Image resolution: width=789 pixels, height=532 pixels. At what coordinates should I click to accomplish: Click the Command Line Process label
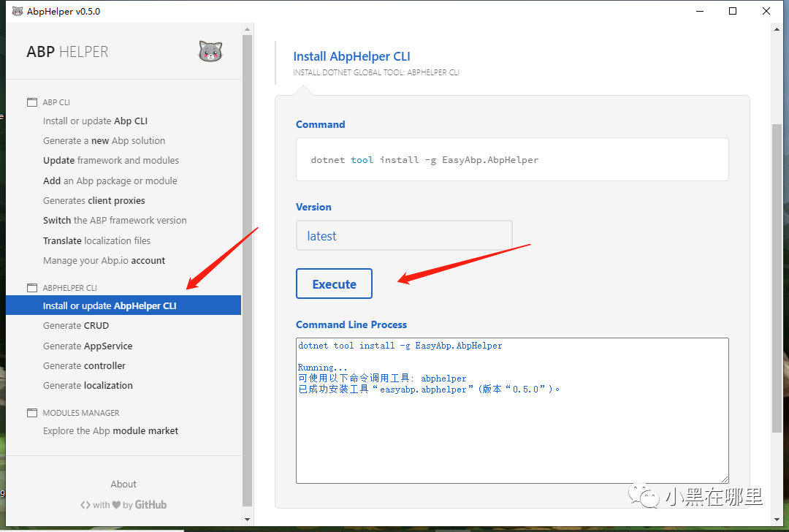[x=351, y=324]
